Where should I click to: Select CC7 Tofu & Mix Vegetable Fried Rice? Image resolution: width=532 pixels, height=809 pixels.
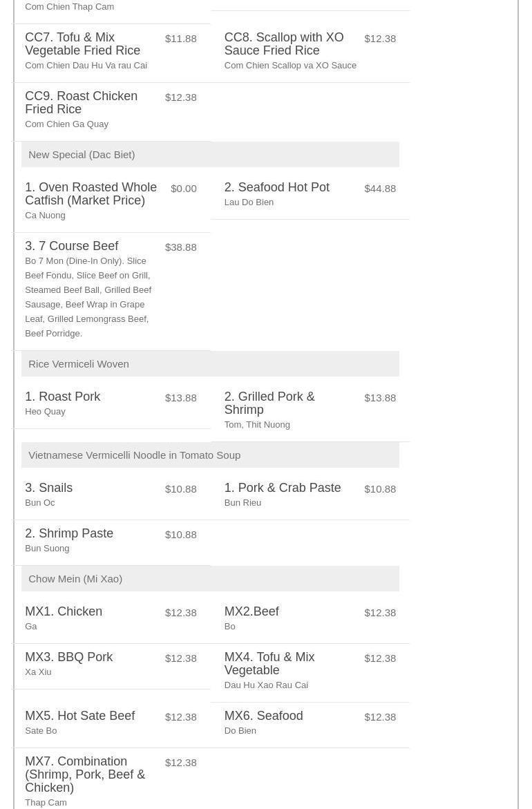coord(82,44)
